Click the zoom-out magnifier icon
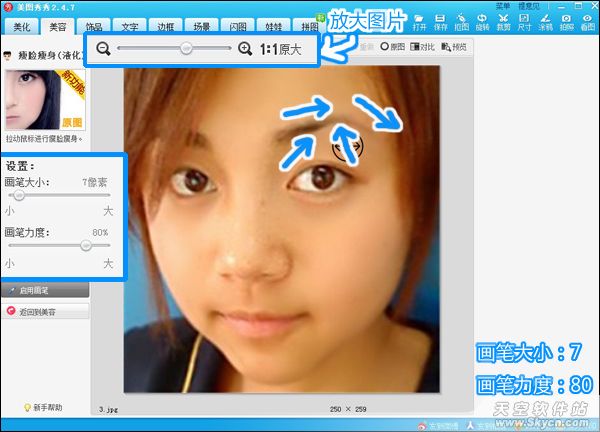600x432 pixels. (103, 49)
